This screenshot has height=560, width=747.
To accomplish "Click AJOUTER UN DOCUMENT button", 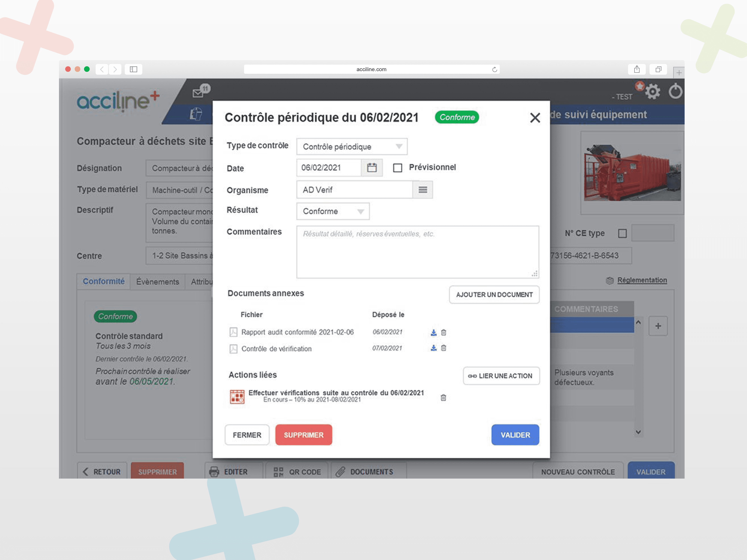I will pos(494,295).
